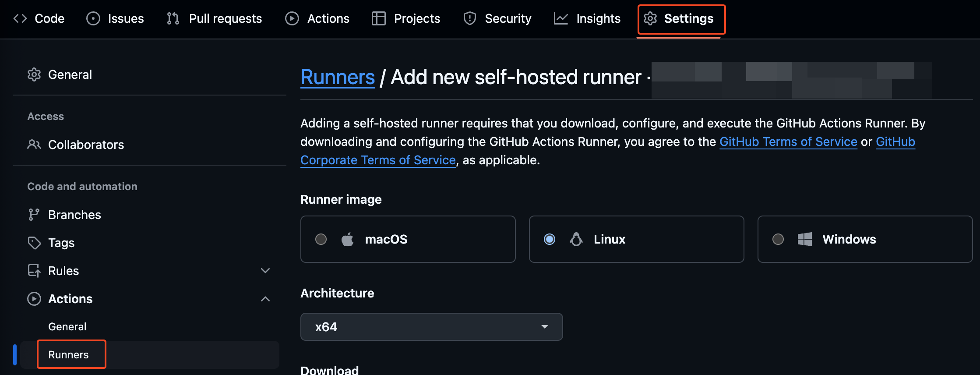Click the Actions play icon in sidebar

click(x=34, y=299)
